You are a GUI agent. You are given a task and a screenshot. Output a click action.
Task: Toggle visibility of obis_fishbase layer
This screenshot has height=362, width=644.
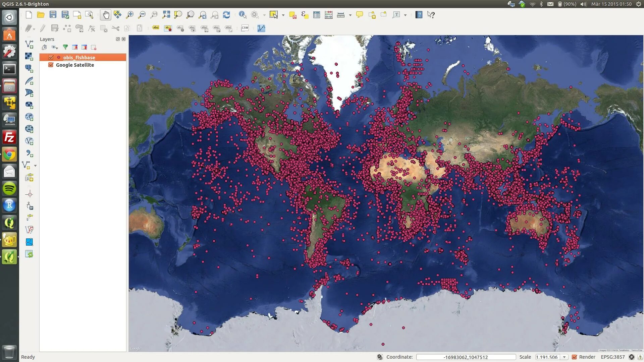pos(51,57)
